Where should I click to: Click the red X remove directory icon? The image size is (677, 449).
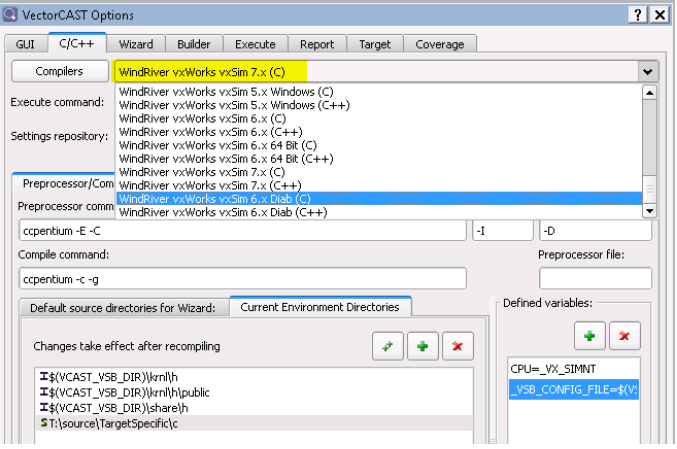458,346
